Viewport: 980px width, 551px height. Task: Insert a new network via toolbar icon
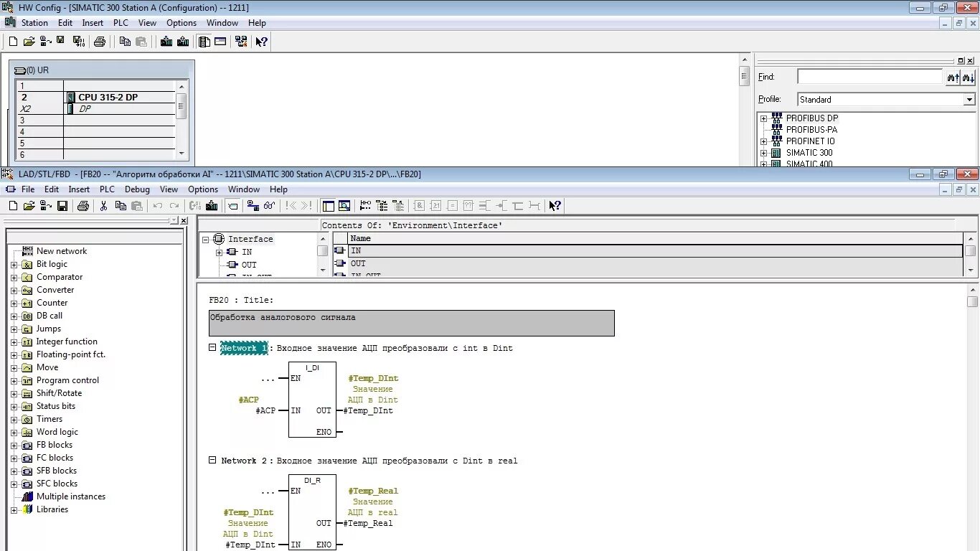366,206
